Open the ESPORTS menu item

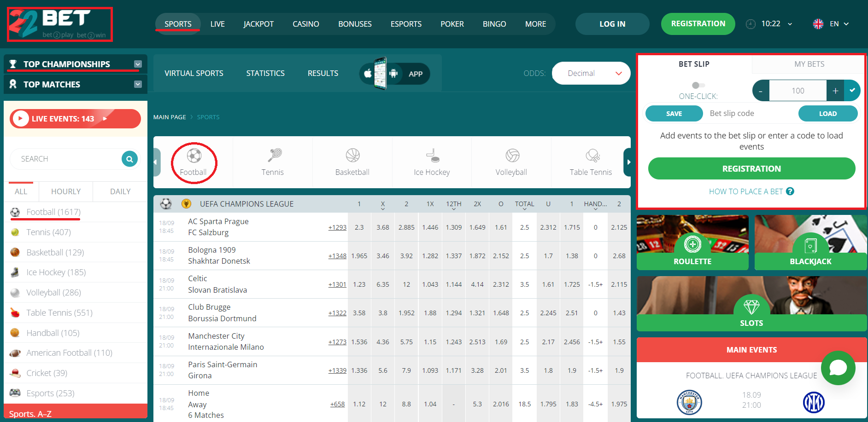coord(406,24)
